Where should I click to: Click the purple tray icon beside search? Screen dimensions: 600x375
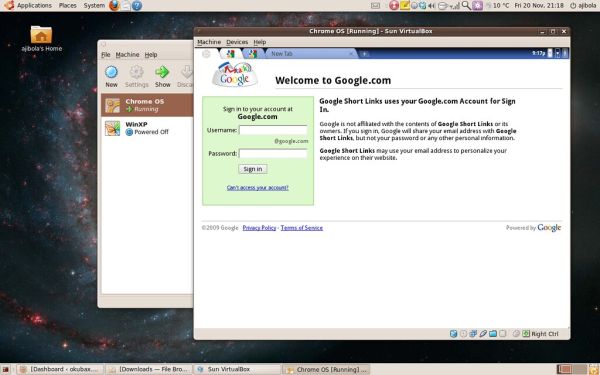[x=477, y=5]
